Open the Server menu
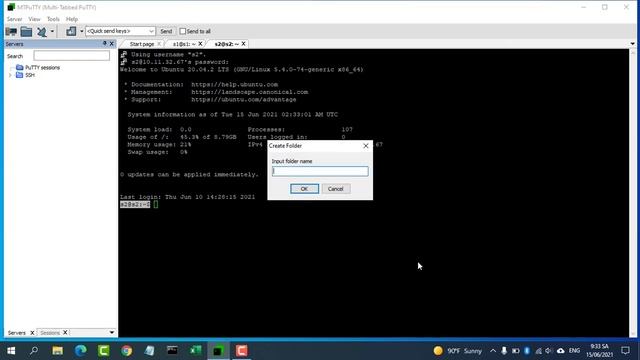This screenshot has height=360, width=640. click(14, 19)
